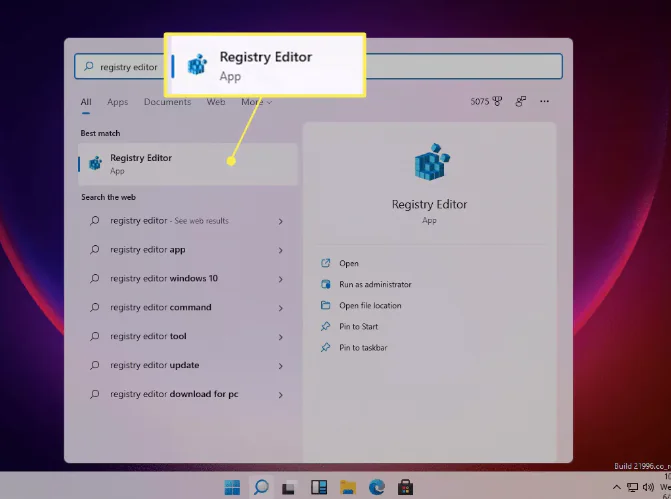Click 'registry editor - See web results' text
The height and width of the screenshot is (499, 671).
pyautogui.click(x=169, y=221)
